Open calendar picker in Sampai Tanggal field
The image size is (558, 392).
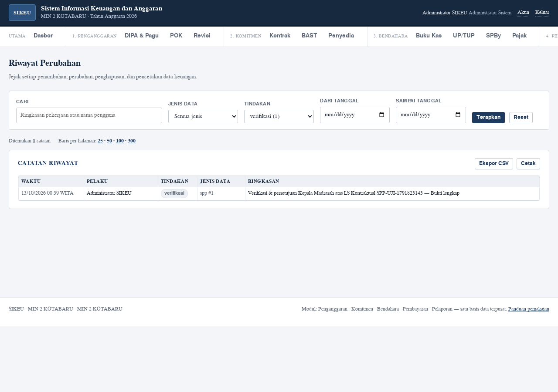tap(458, 115)
